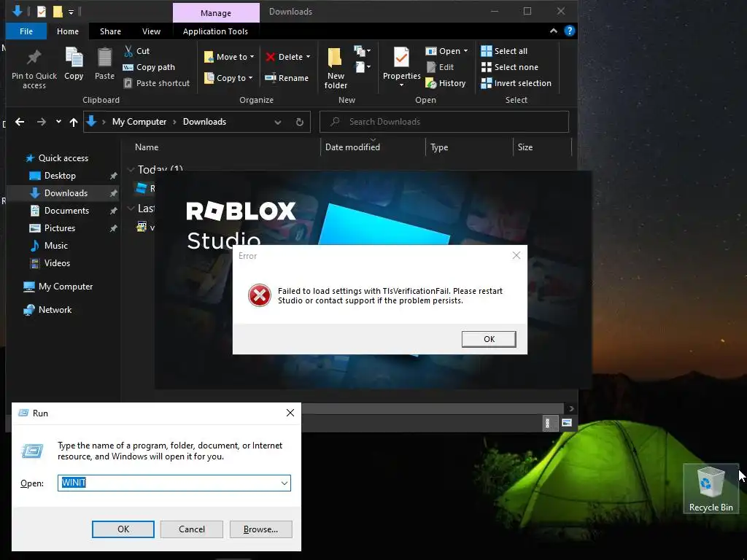Click the Properties icon
This screenshot has width=747, height=560.
pos(401,58)
